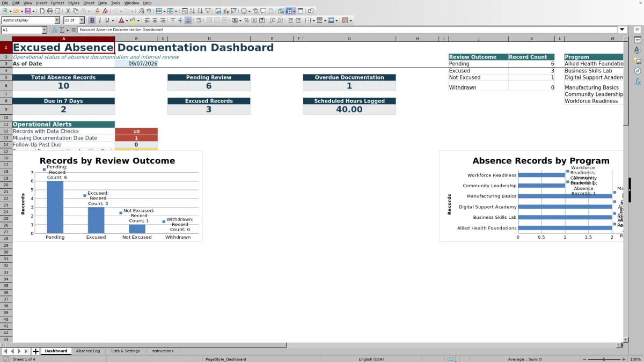This screenshot has width=644, height=362.
Task: Toggle Align Bottom vertical alignment
Action: [188, 20]
